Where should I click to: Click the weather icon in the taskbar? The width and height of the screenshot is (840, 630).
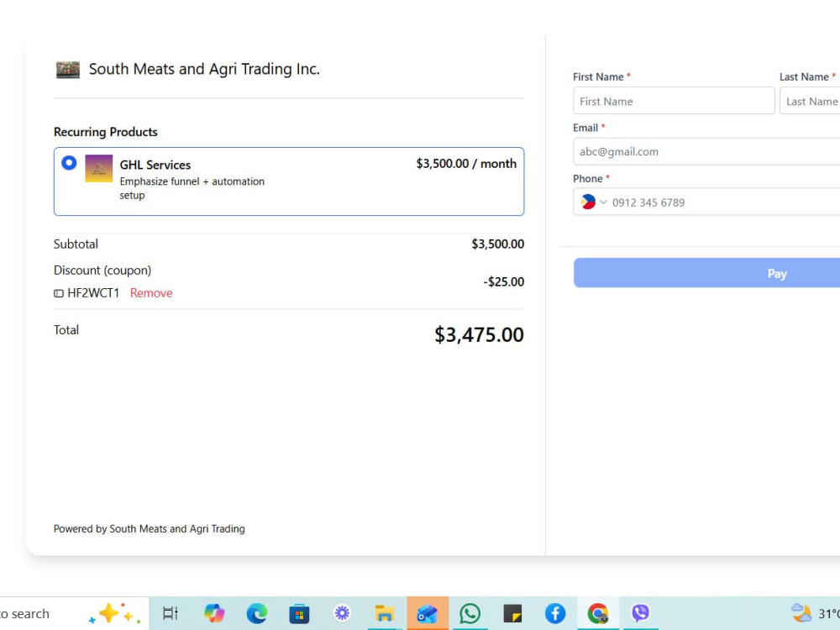point(801,613)
